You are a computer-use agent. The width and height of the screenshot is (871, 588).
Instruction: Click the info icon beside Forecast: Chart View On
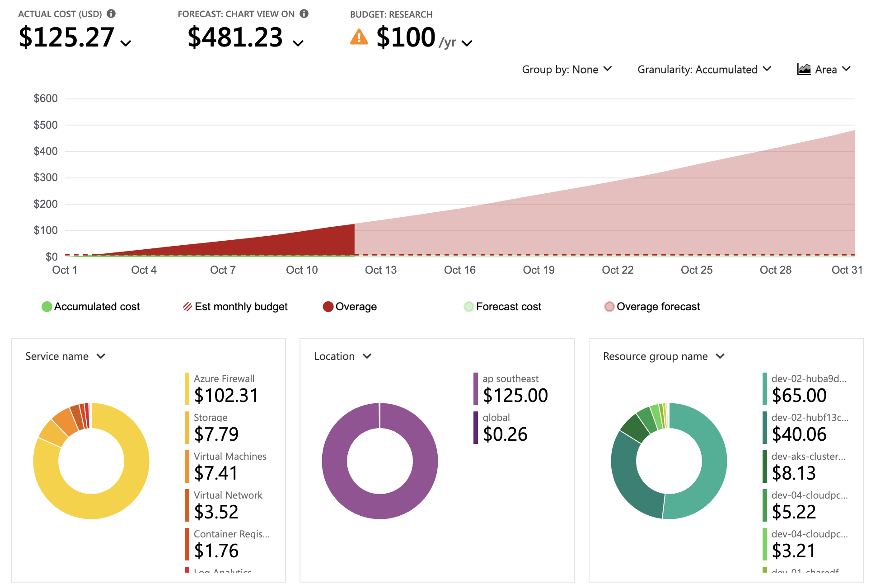pyautogui.click(x=304, y=14)
